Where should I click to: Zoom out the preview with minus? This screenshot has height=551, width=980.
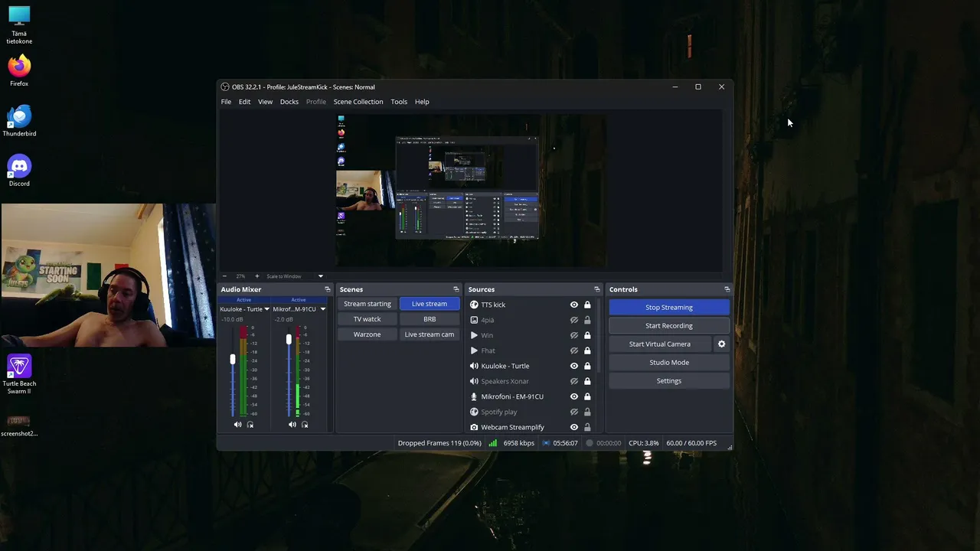click(x=224, y=276)
